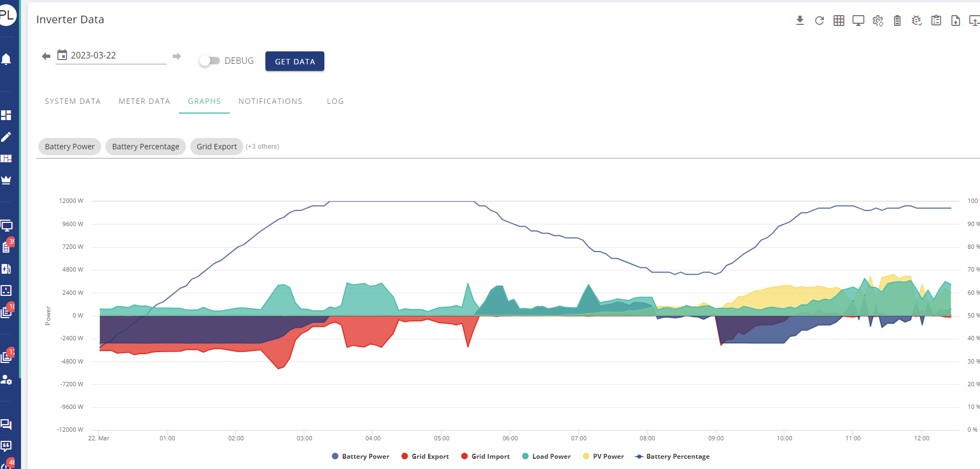Expand the '+3 others' series selector

click(x=263, y=147)
